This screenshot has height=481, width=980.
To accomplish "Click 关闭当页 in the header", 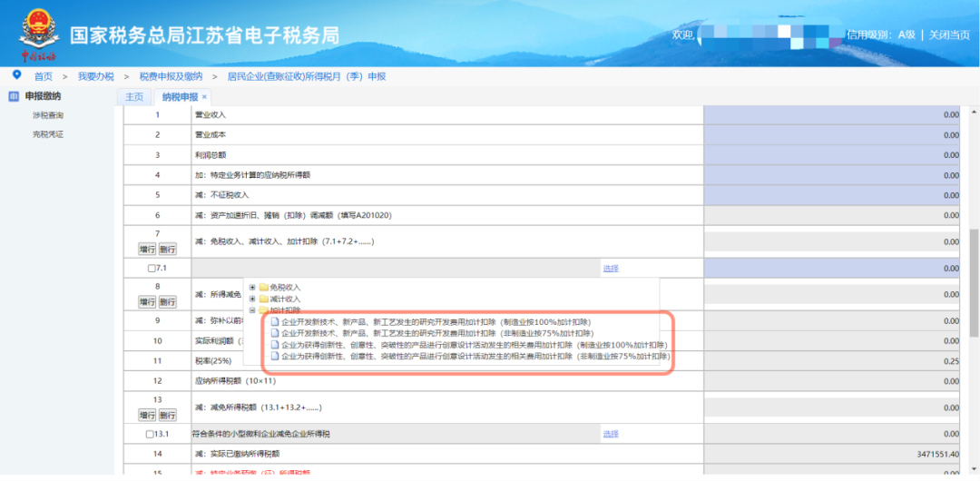I will [949, 35].
